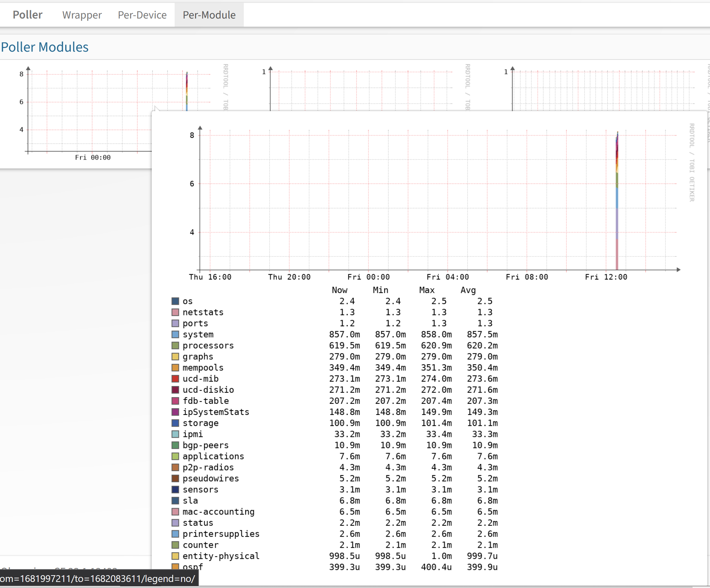
Task: Click the mempools legend color swatch
Action: pos(175,368)
